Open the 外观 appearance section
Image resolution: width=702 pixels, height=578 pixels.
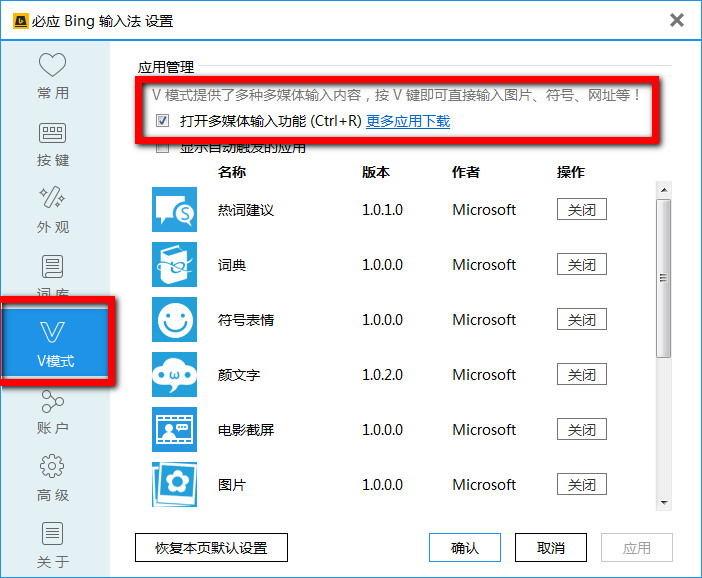pyautogui.click(x=53, y=210)
